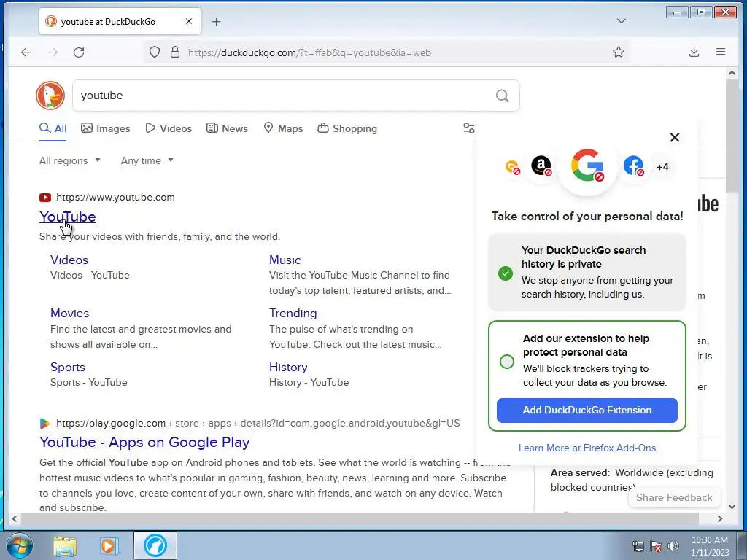Switch to the Maps tab
Viewport: 747px width, 560px height.
pos(284,128)
